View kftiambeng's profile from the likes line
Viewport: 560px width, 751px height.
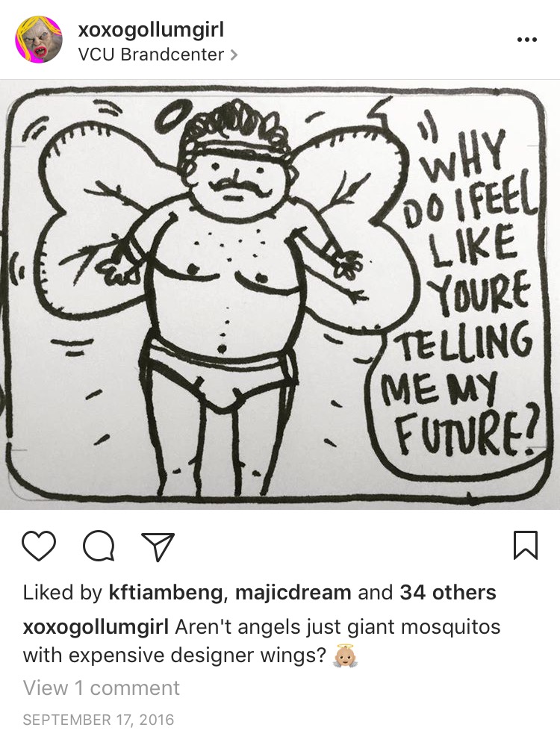tap(165, 593)
